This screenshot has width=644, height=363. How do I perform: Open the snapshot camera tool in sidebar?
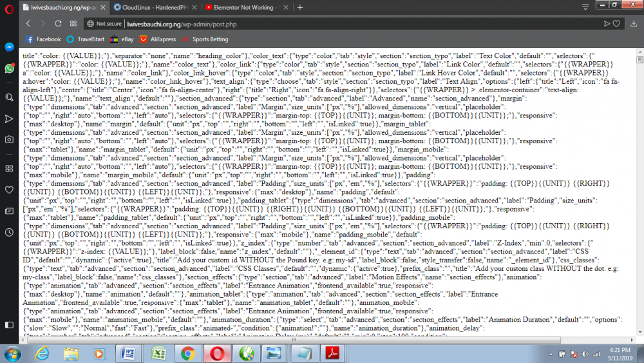point(9,139)
